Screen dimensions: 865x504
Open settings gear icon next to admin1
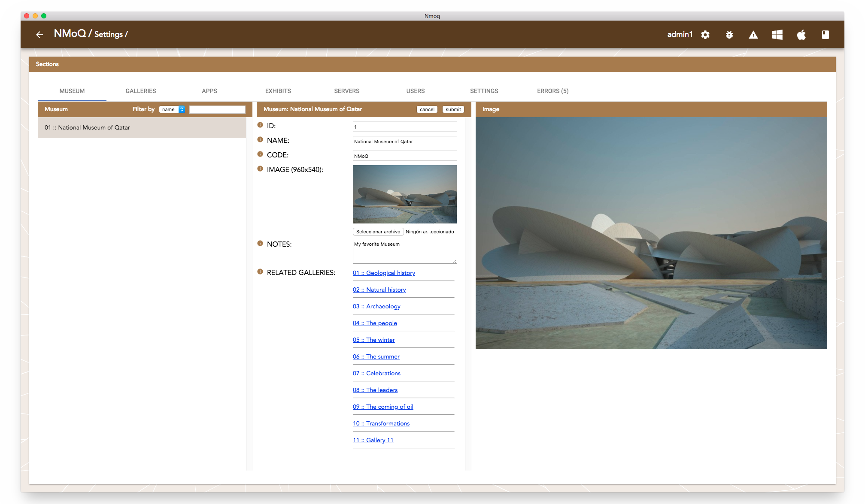(x=705, y=35)
